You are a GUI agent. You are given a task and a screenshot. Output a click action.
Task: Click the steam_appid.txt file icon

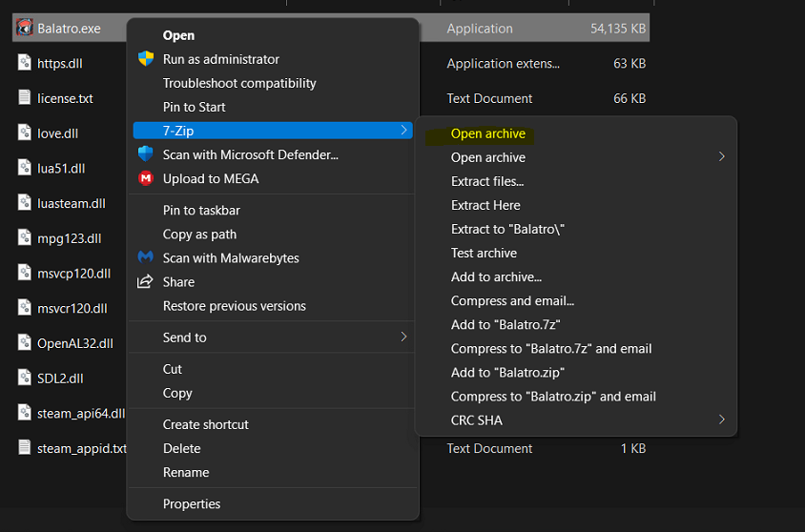tap(25, 447)
